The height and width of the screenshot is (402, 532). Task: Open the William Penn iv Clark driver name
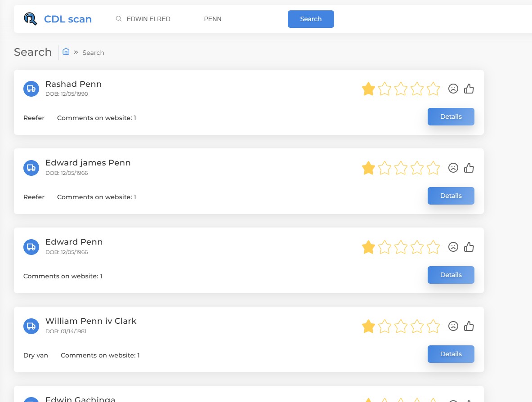[91, 321]
